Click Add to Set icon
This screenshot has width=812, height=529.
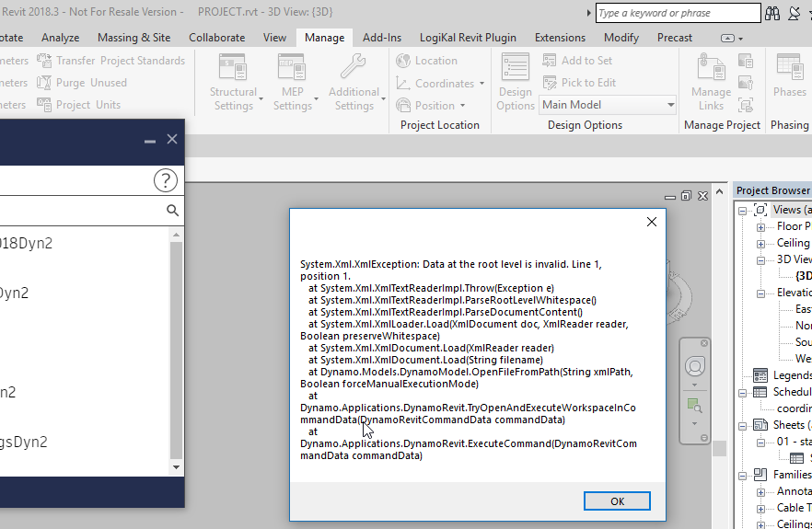click(550, 61)
